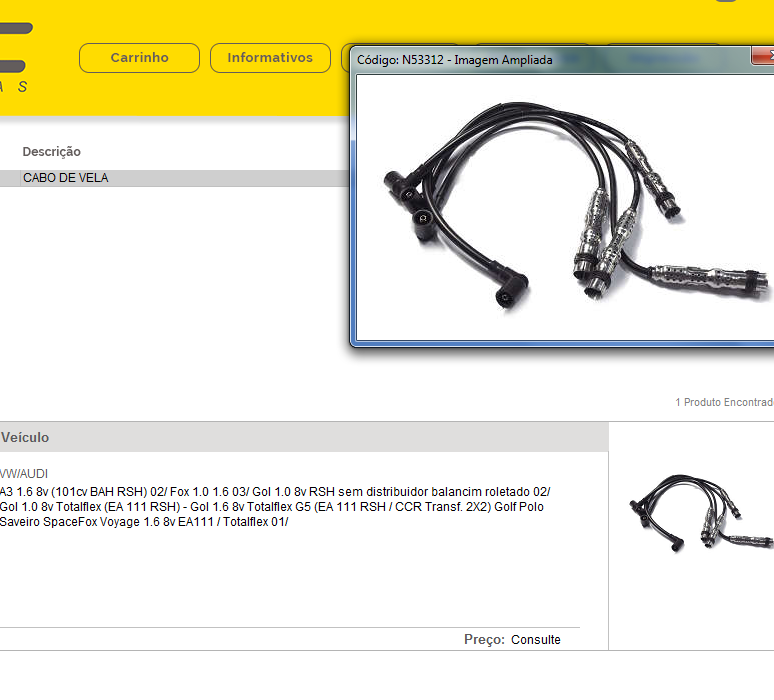Image resolution: width=774 pixels, height=700 pixels.
Task: Click the Veículo section header
Action: 25,437
